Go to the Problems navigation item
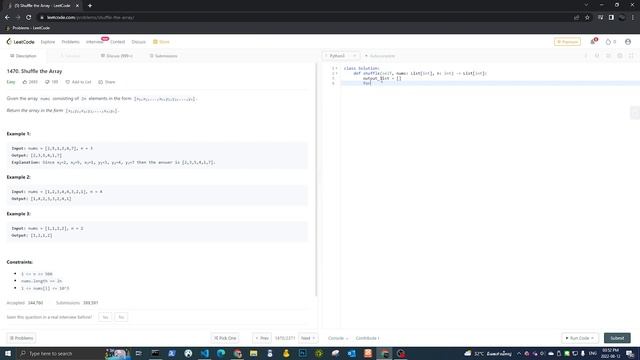The width and height of the screenshot is (640, 360). [x=71, y=42]
